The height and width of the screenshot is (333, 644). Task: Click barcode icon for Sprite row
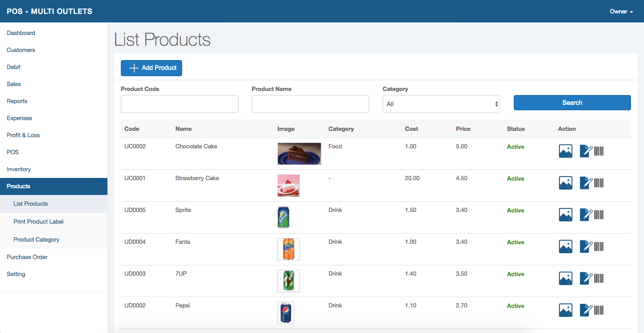(x=599, y=214)
